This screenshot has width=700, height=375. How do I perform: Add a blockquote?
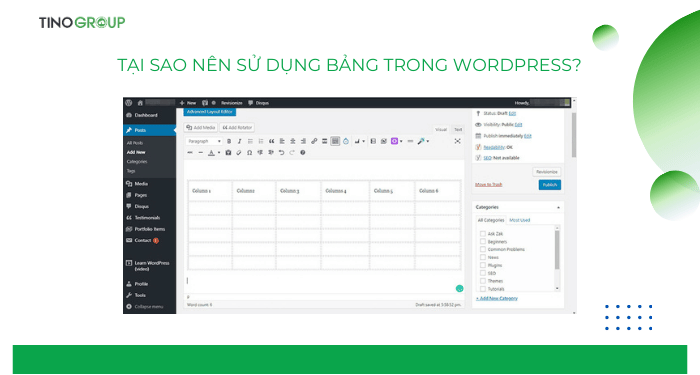(271, 142)
